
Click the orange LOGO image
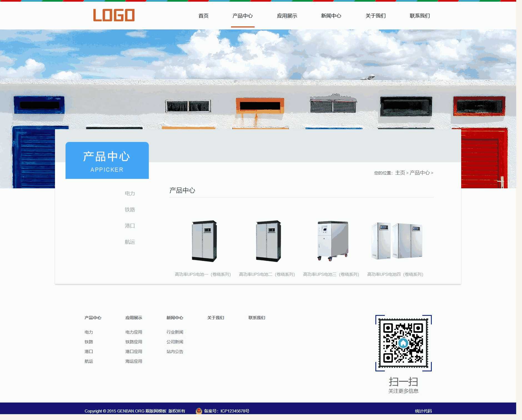click(114, 15)
